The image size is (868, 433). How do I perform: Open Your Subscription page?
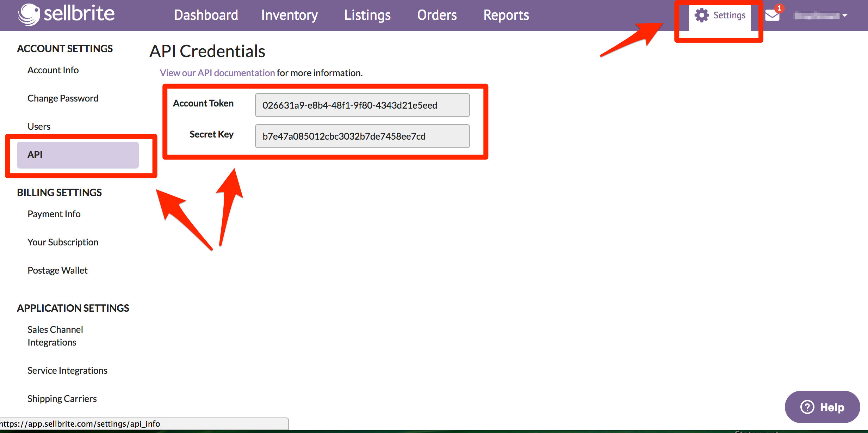coord(63,242)
